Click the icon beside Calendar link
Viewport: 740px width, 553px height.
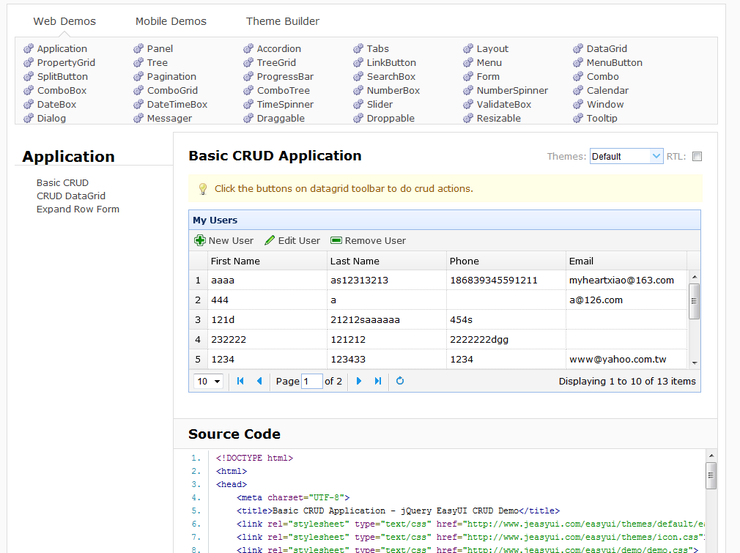pyautogui.click(x=578, y=91)
